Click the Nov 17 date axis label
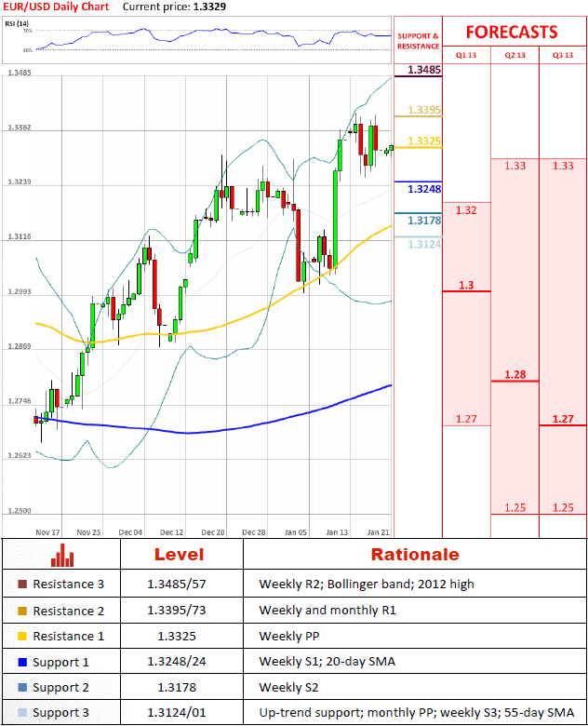Screen dimensions: 588x726 pos(47,532)
